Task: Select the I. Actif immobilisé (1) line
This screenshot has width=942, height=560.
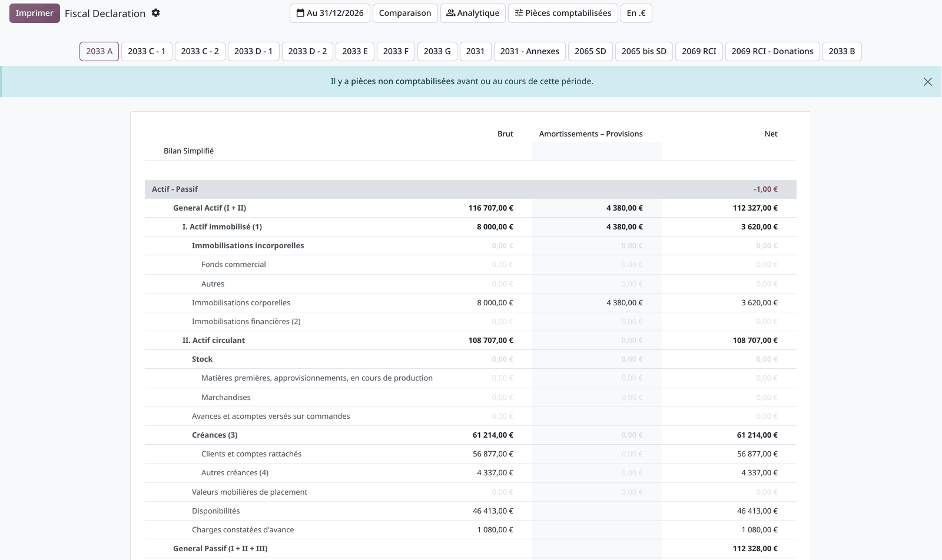Action: (470, 226)
